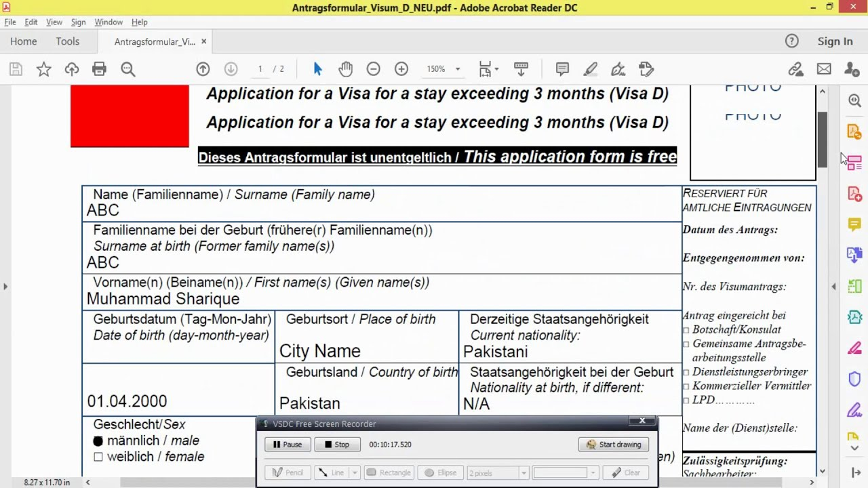Image resolution: width=868 pixels, height=488 pixels.
Task: Activate the Hand pan tool
Action: [x=346, y=69]
